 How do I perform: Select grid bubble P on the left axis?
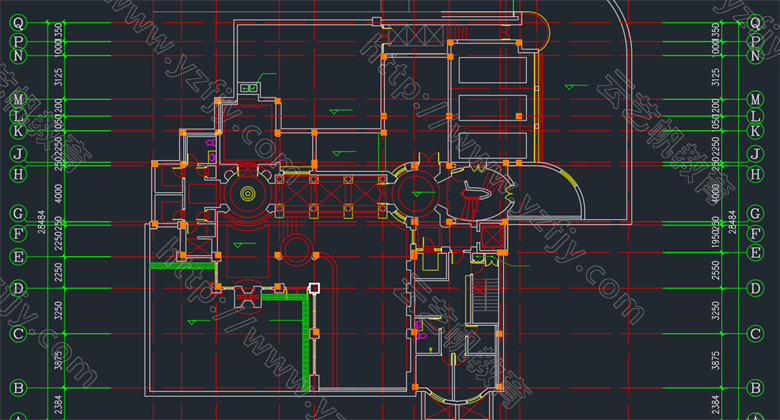tap(18, 41)
